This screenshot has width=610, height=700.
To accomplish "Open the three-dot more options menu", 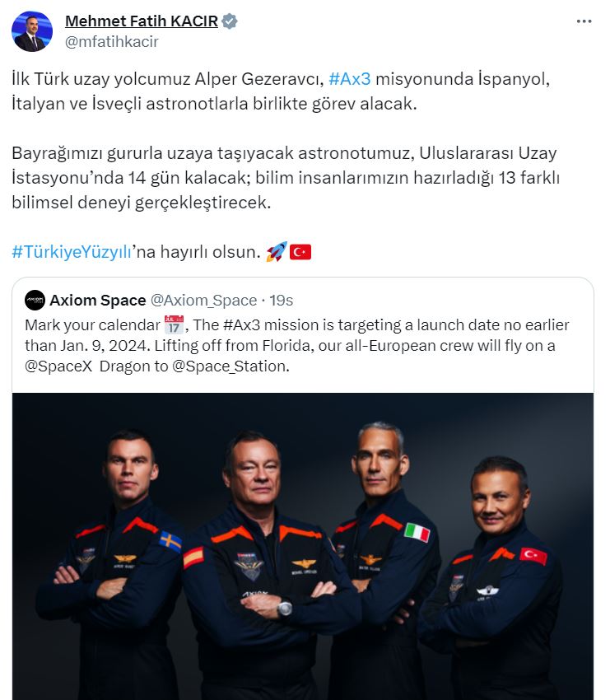I will click(584, 21).
